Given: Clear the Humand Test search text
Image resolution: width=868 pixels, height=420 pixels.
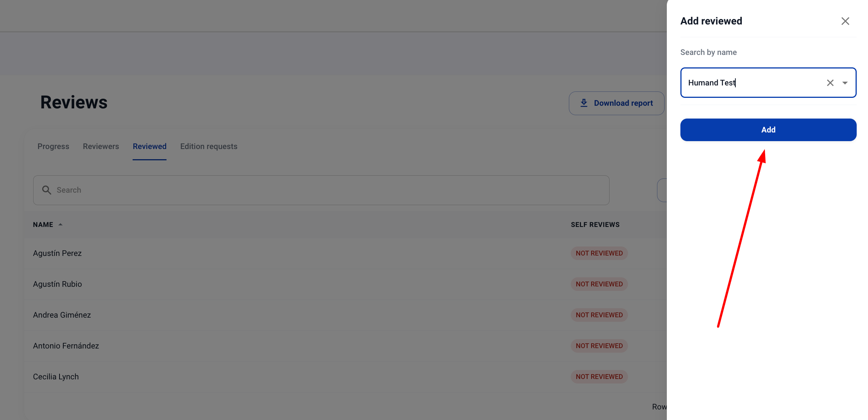Looking at the screenshot, I should click(x=830, y=82).
